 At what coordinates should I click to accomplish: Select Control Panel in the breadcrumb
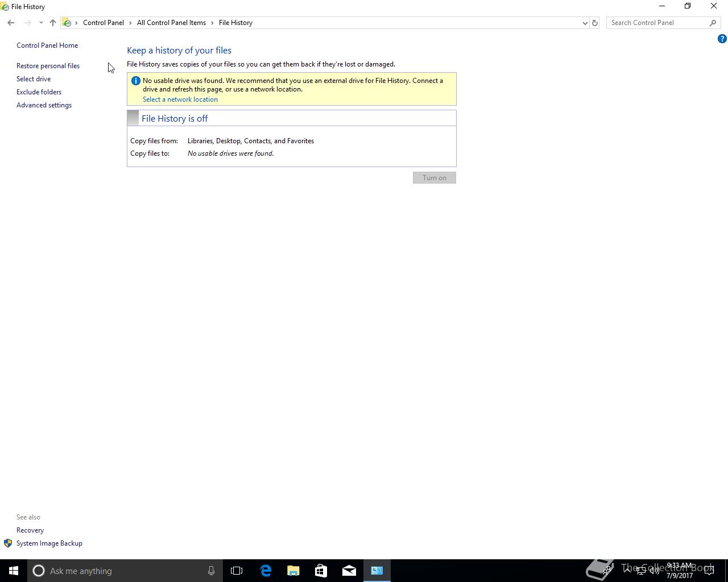point(104,23)
